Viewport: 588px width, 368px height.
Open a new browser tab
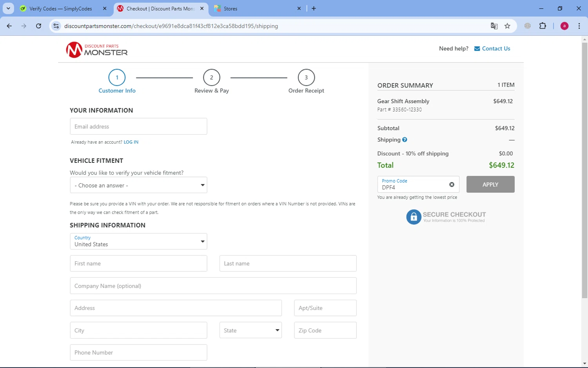coord(314,8)
